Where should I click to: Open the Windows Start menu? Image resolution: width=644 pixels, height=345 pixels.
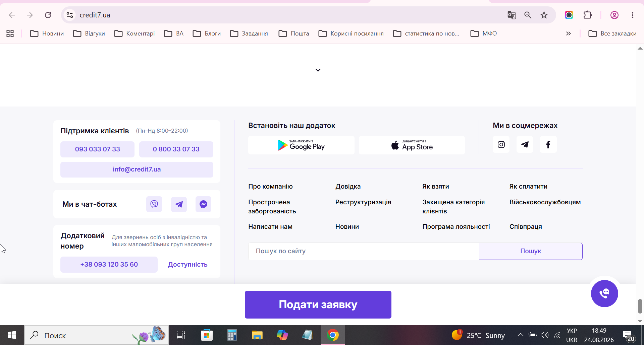[x=12, y=335]
